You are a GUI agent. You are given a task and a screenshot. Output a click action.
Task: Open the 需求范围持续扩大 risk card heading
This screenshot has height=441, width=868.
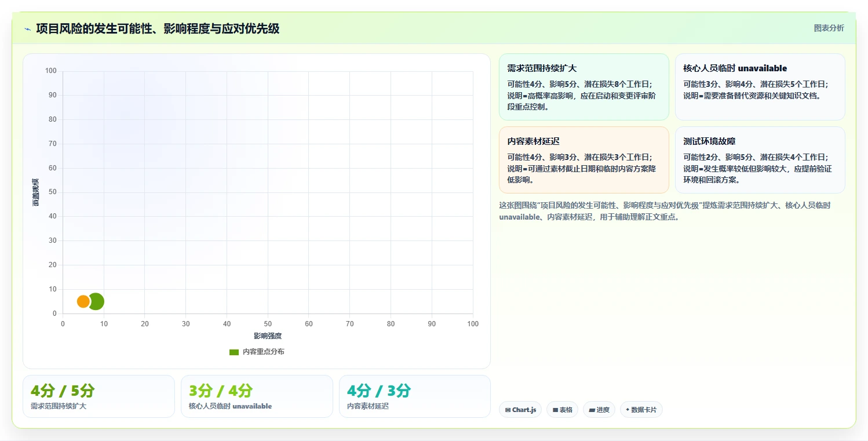coord(542,68)
